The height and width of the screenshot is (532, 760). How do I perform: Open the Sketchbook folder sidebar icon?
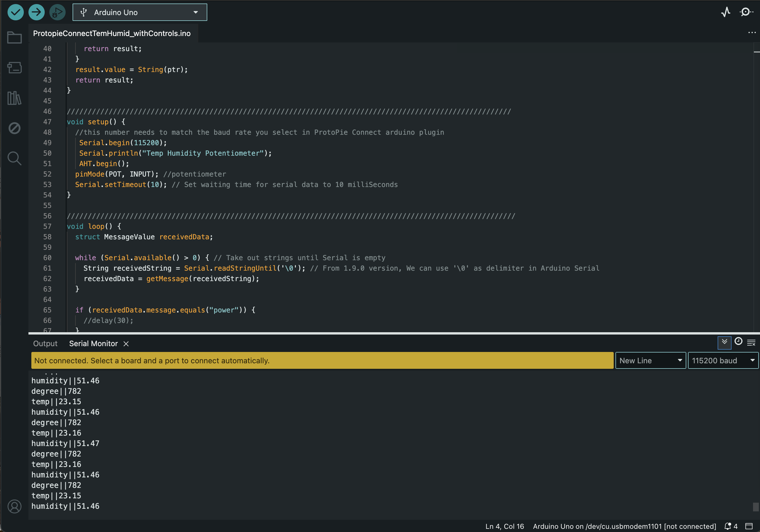(x=14, y=37)
